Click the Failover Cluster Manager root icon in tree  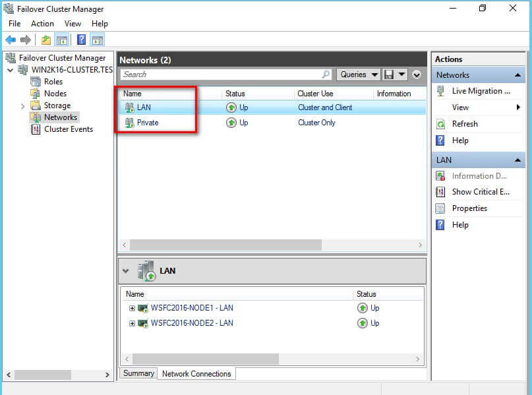click(11, 58)
